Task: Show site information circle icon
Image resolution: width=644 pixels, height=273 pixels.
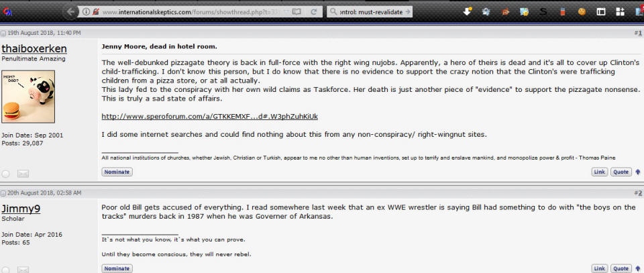Action: click(x=86, y=12)
